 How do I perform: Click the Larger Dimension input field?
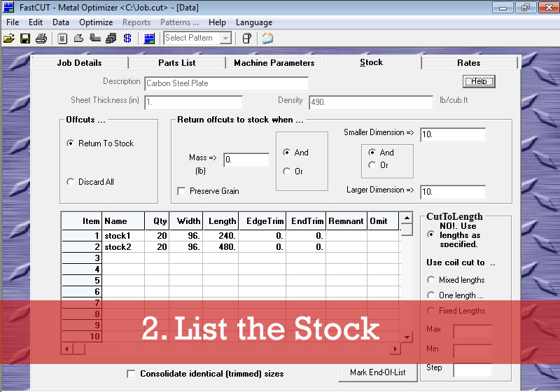pyautogui.click(x=453, y=192)
